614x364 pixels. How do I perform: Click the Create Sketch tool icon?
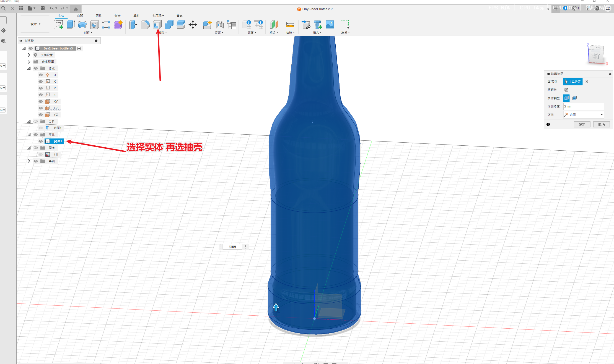59,25
